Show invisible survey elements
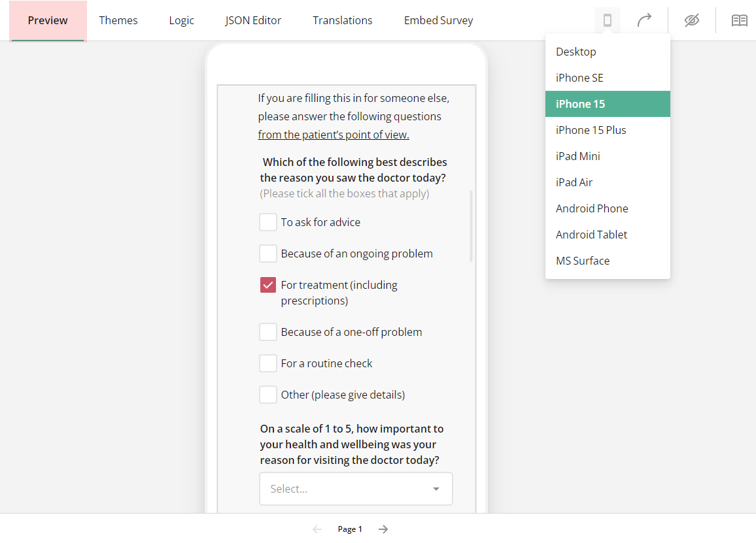The image size is (756, 543). 692,20
